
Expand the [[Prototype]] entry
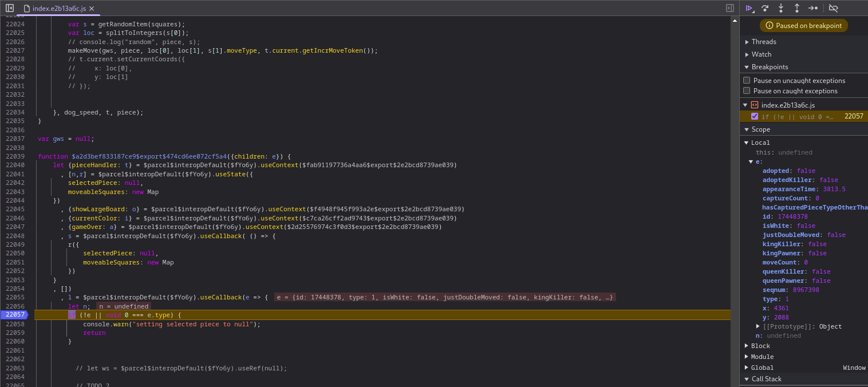tap(758, 326)
